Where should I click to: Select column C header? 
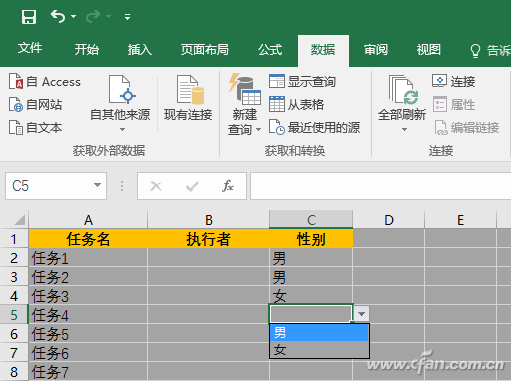[311, 220]
